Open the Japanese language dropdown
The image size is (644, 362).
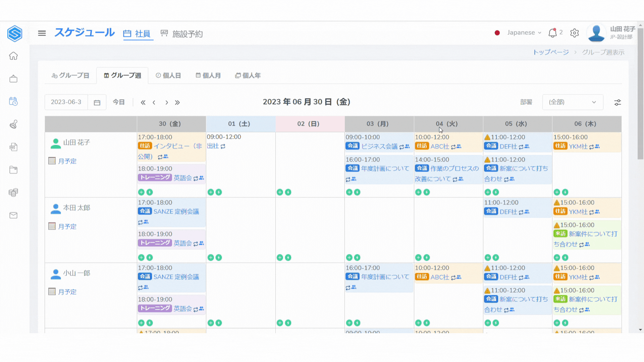coord(524,33)
